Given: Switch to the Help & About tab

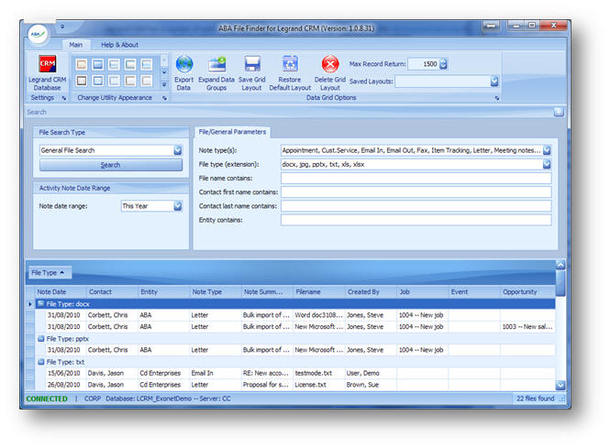Looking at the screenshot, I should pyautogui.click(x=119, y=45).
